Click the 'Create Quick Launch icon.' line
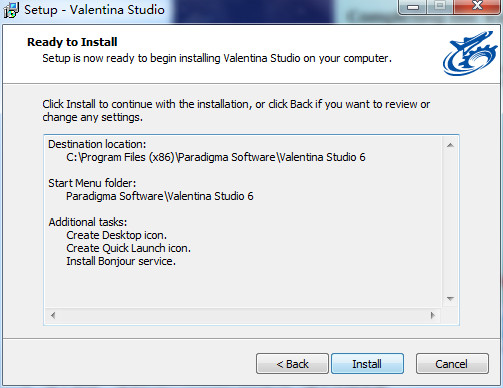Image resolution: width=503 pixels, height=388 pixels. [x=128, y=248]
